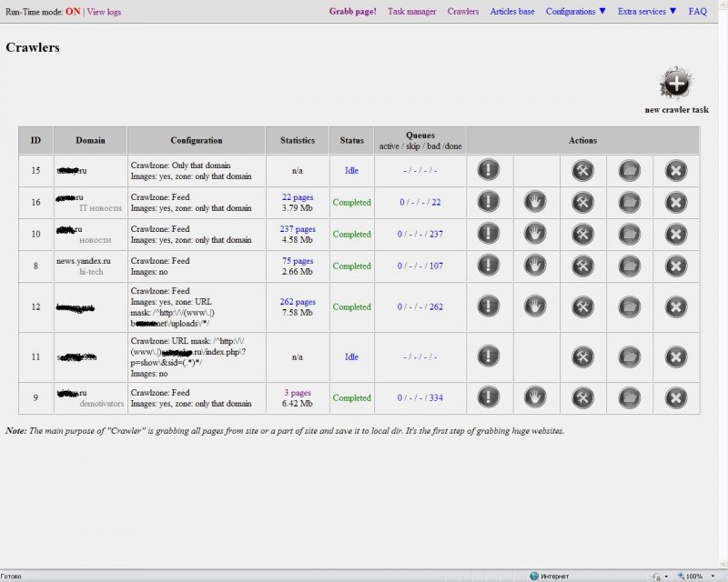The image size is (728, 582).
Task: Click the hand icon for demotivators crawler
Action: point(536,397)
